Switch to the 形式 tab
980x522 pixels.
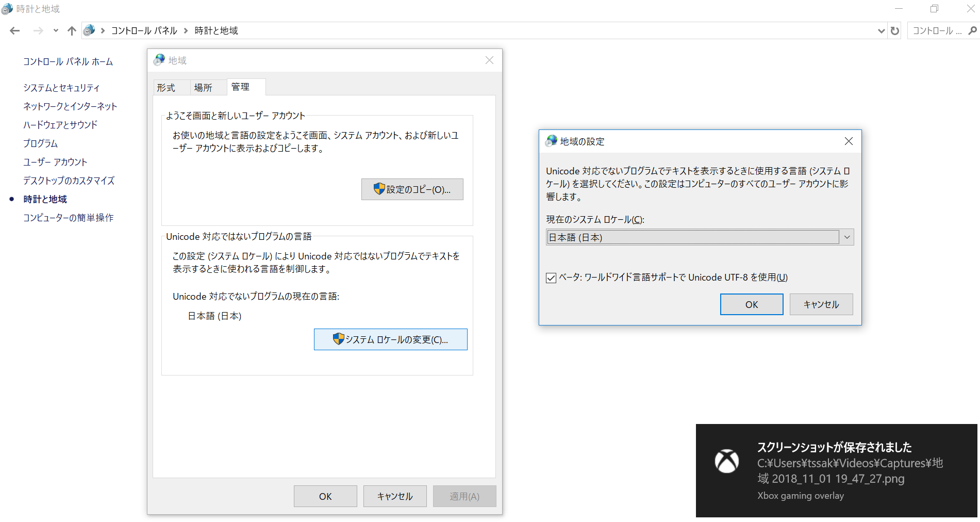pyautogui.click(x=166, y=88)
